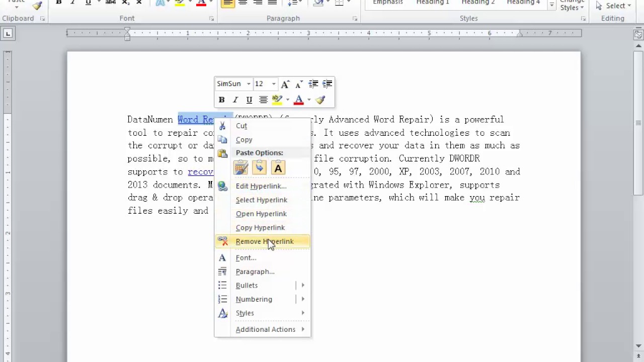Image resolution: width=644 pixels, height=362 pixels.
Task: Choose Edit Hyperlink from the context menu
Action: [x=263, y=186]
